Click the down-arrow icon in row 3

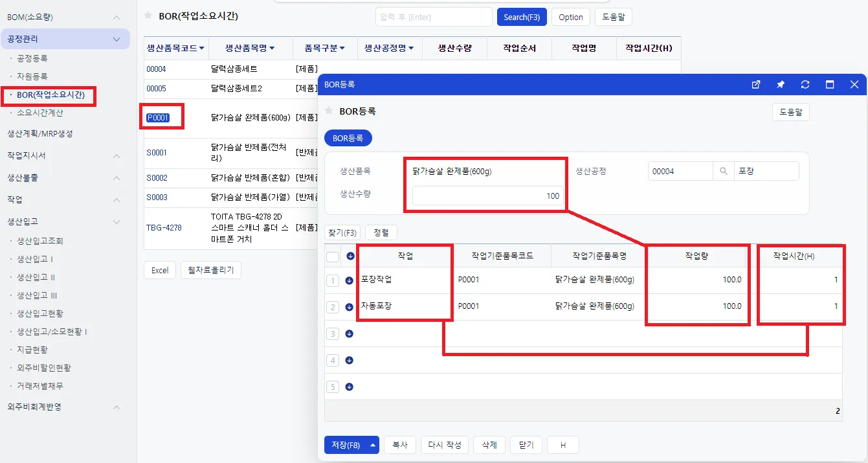point(350,333)
